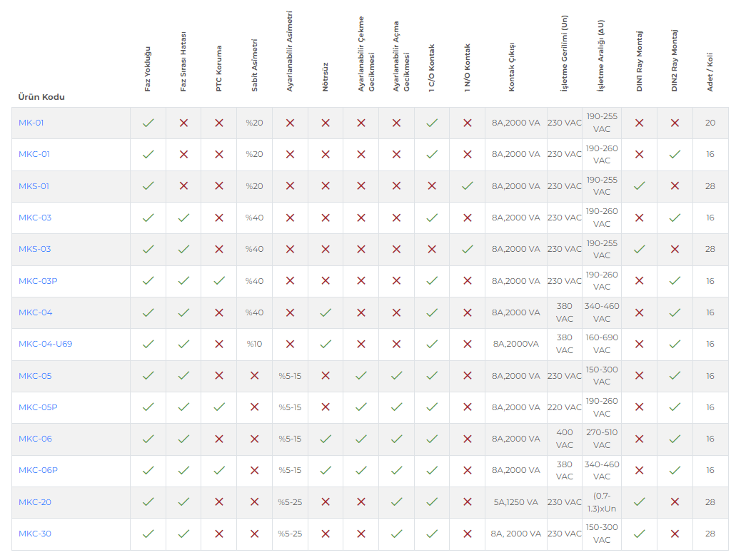Click the MKC-01 DIN2 Ray Montaj checkmark
This screenshot has height=560, width=751.
(x=675, y=154)
